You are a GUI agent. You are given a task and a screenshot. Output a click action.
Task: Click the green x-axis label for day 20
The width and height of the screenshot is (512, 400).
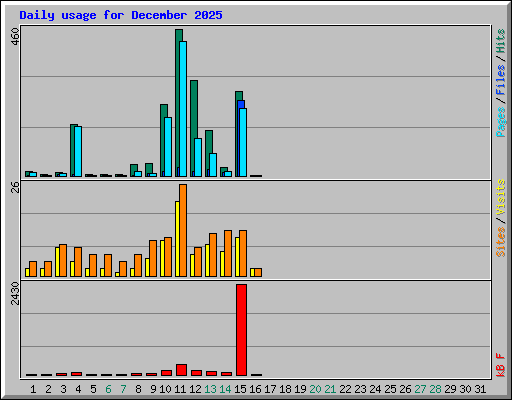[x=315, y=389]
